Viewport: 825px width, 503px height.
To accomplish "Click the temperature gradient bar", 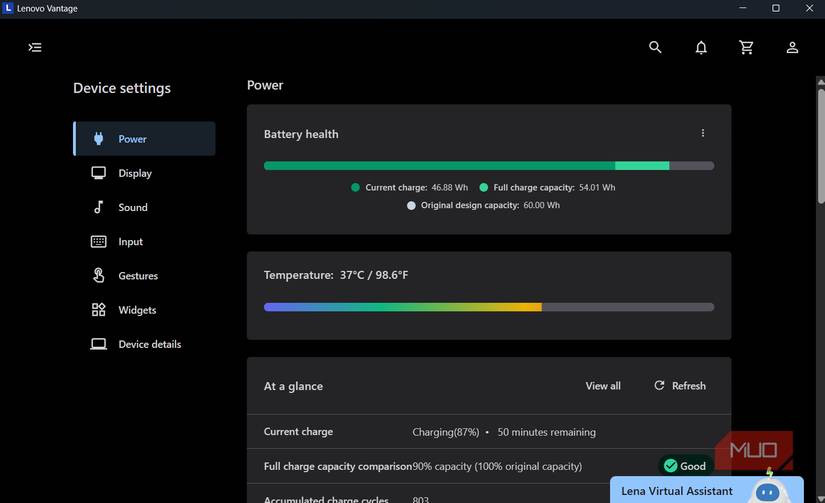I will coord(488,307).
